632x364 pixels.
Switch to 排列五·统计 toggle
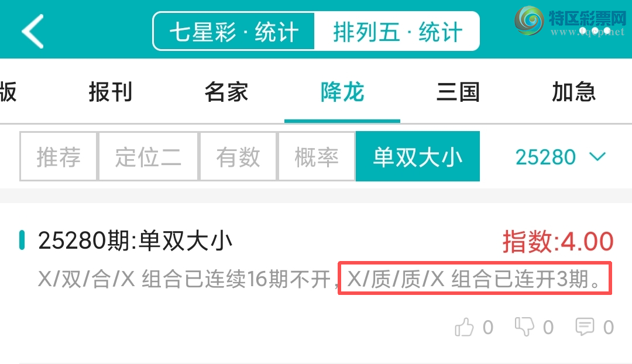click(397, 32)
